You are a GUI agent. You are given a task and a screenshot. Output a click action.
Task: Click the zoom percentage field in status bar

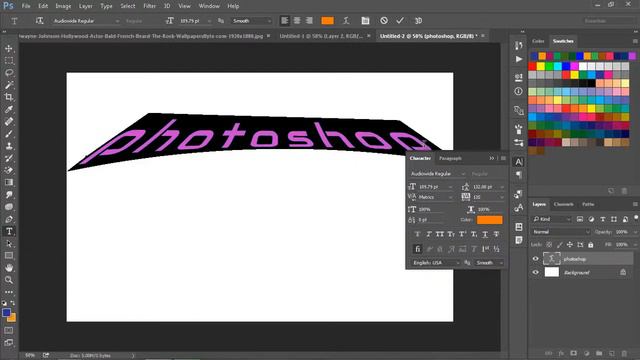tap(30, 356)
